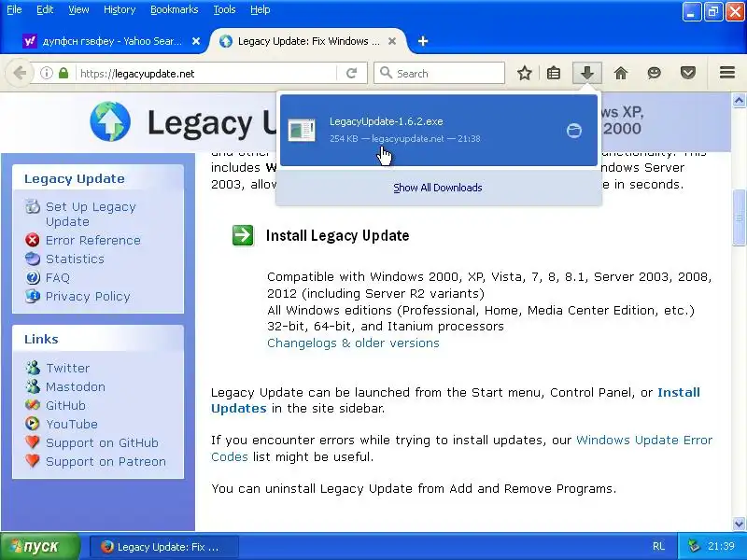Click the page scrollbar down arrow
747x560 pixels.
coord(739,524)
